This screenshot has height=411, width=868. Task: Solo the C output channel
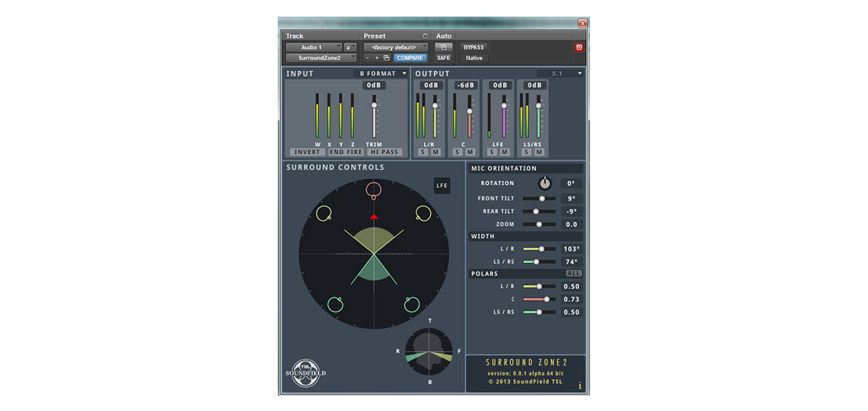pos(459,152)
